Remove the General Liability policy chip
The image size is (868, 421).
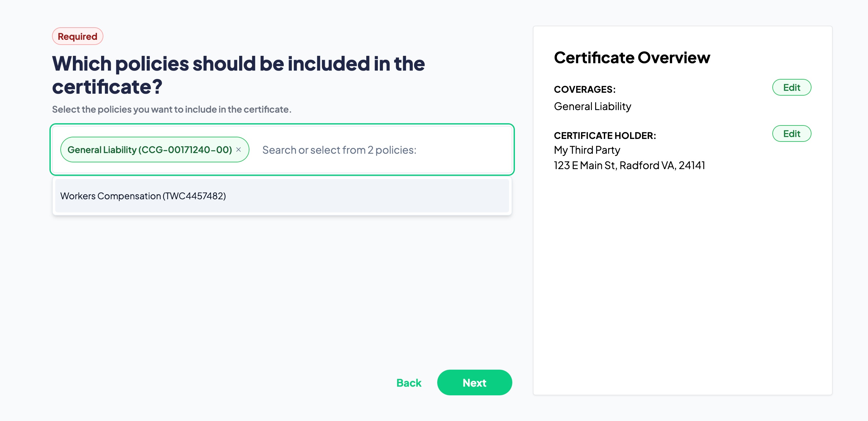pos(239,150)
